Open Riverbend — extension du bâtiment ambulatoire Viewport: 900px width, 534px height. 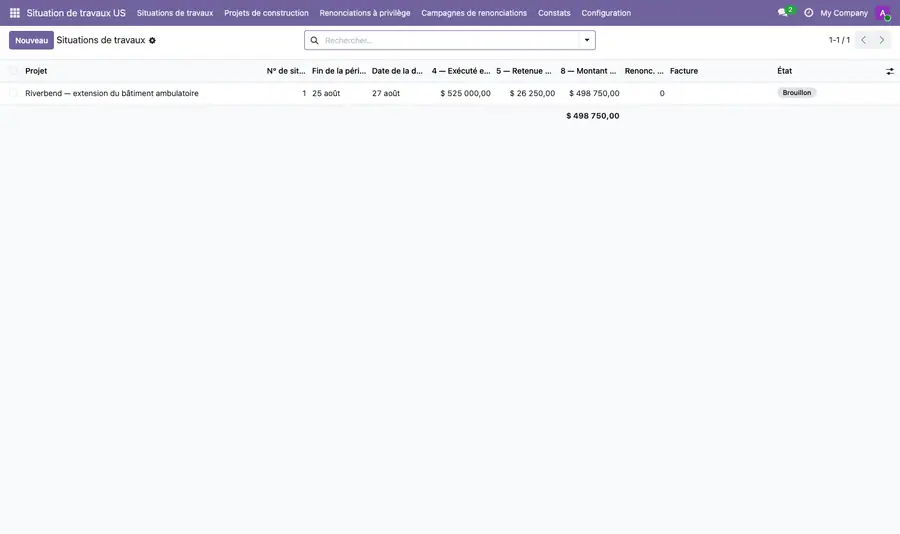pyautogui.click(x=112, y=93)
